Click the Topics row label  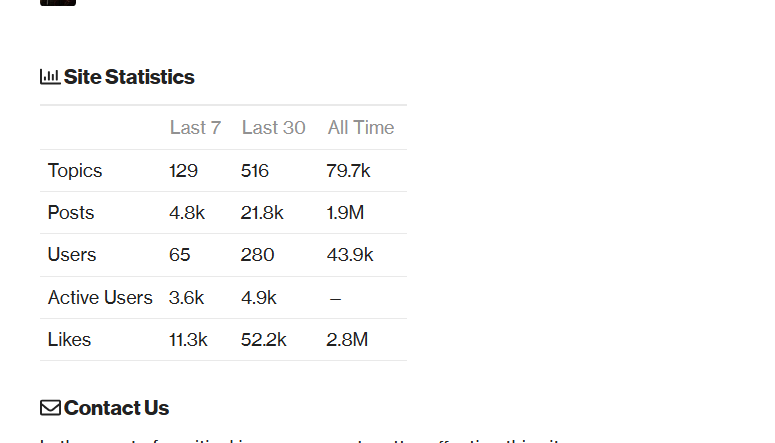click(x=75, y=171)
